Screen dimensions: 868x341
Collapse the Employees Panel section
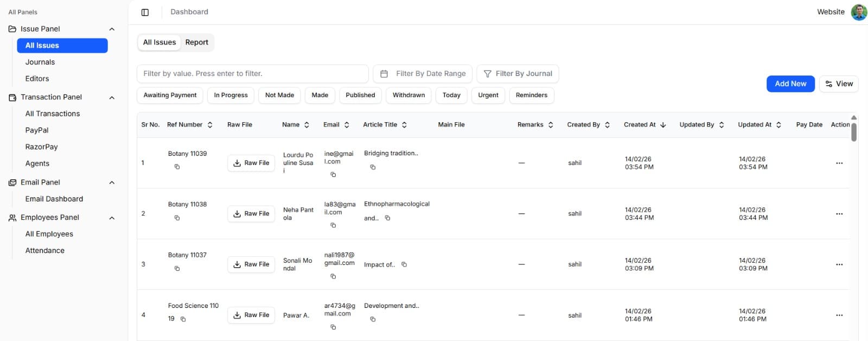pos(112,218)
